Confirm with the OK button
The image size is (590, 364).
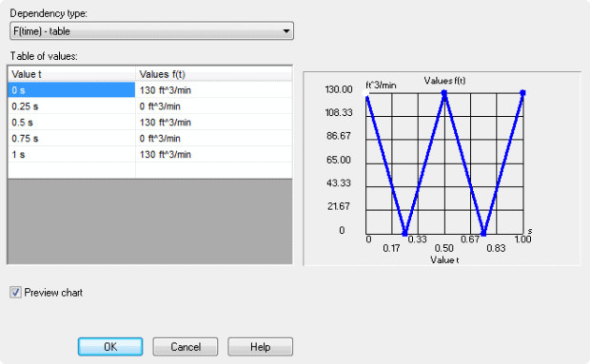(110, 346)
